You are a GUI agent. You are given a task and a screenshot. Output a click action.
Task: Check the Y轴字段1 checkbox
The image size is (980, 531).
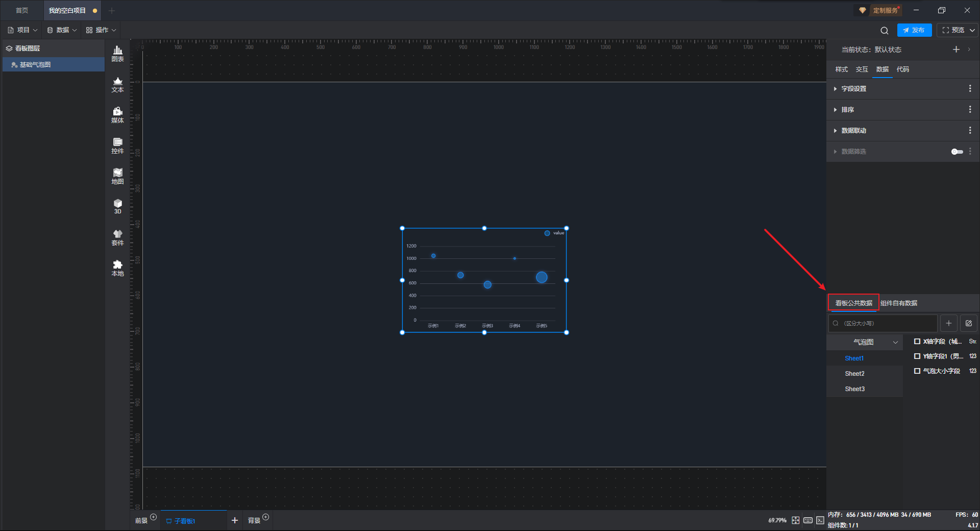point(917,356)
